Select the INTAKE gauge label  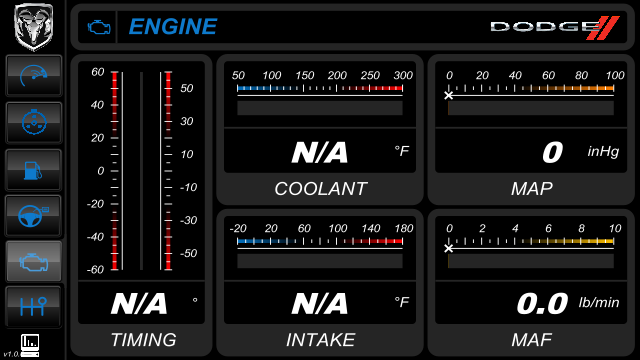point(320,340)
